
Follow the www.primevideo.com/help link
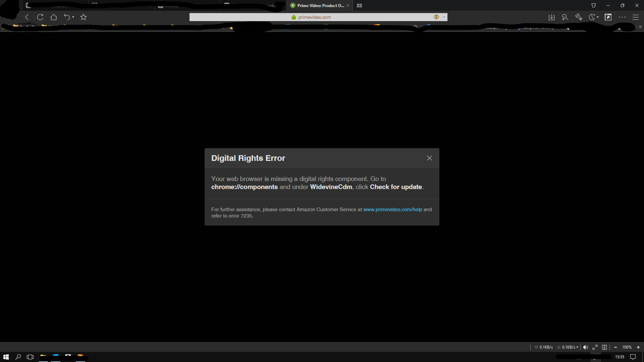click(x=392, y=209)
